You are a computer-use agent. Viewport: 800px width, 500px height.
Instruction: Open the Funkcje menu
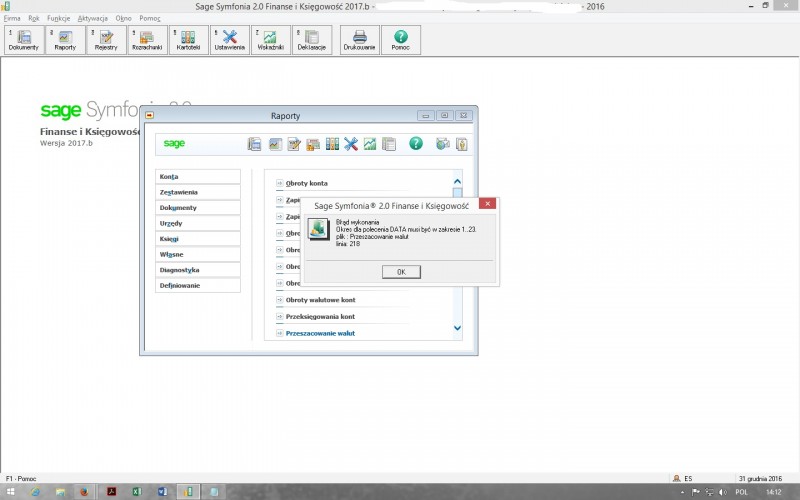coord(59,18)
